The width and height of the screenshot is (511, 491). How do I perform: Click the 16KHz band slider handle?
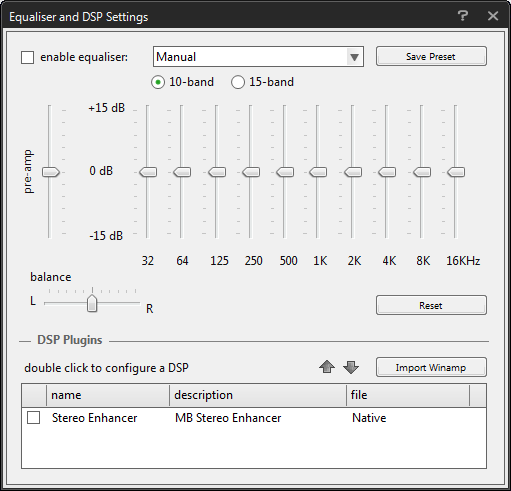tap(456, 172)
